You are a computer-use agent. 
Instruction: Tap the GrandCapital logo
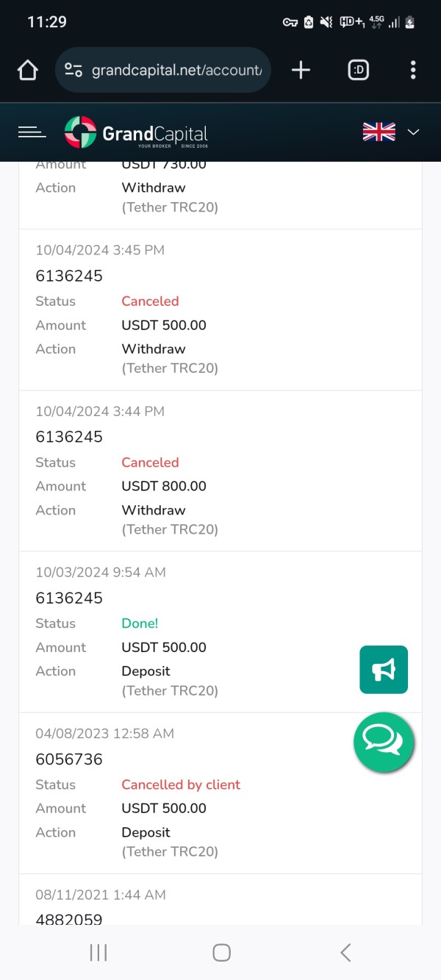tap(136, 132)
